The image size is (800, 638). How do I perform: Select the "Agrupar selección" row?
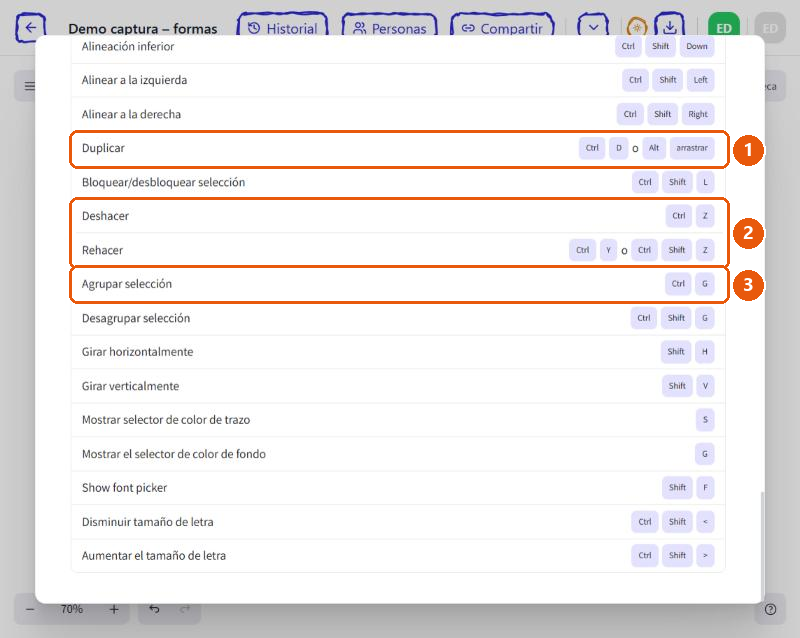[x=398, y=284]
